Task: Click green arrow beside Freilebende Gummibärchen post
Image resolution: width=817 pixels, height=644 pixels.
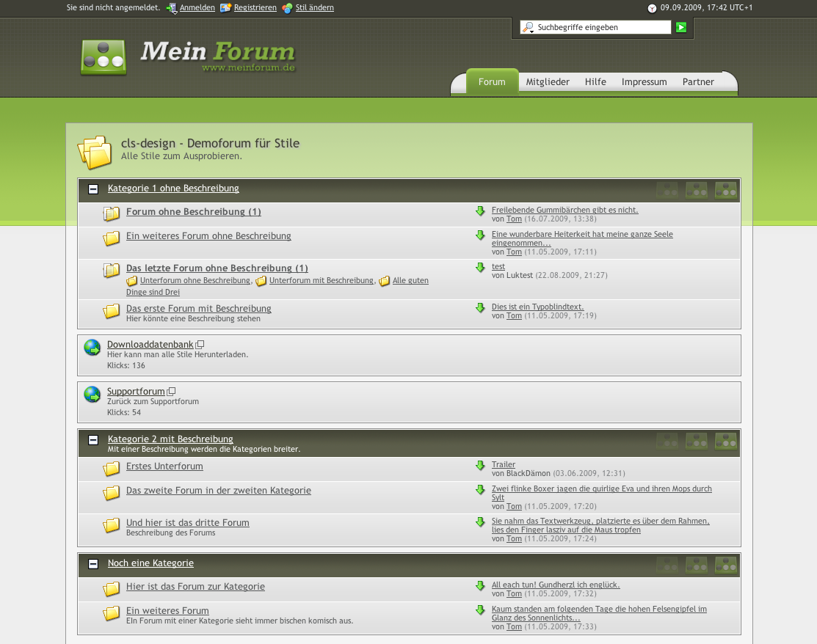Action: point(480,211)
